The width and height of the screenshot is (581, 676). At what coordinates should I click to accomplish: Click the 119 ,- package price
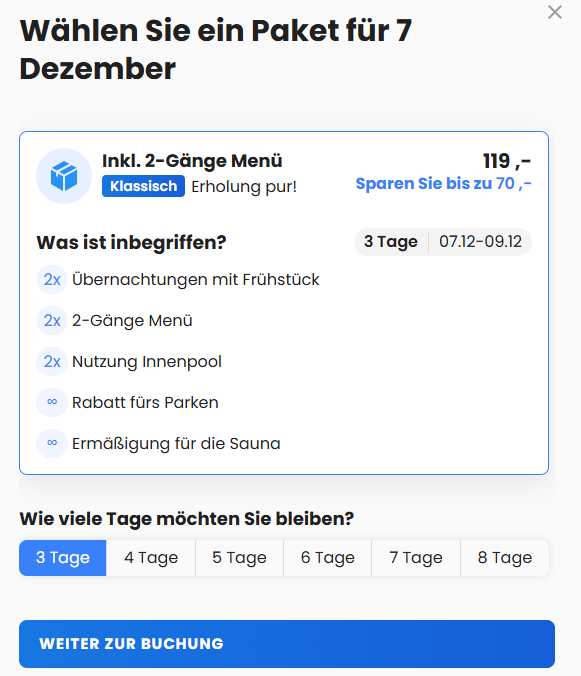point(507,161)
